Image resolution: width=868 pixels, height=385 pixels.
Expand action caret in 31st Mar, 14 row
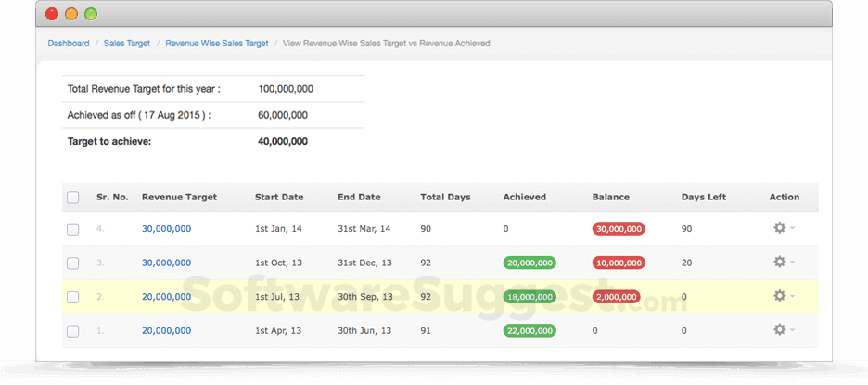pos(792,229)
